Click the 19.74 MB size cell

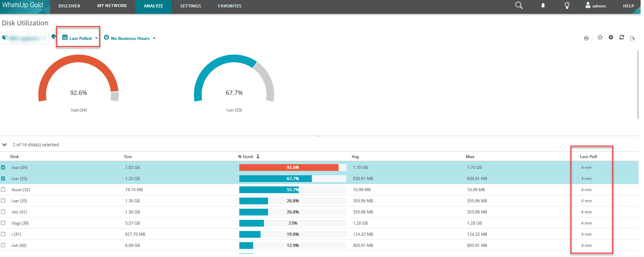pos(134,190)
